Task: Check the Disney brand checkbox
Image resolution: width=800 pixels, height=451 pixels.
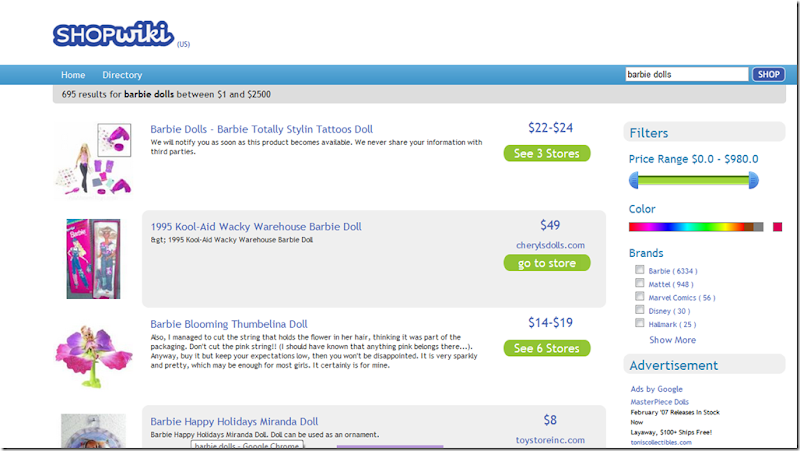Action: tap(640, 310)
